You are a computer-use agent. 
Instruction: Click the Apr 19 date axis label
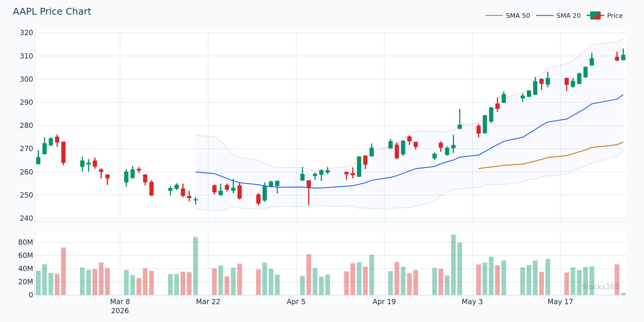tap(384, 302)
